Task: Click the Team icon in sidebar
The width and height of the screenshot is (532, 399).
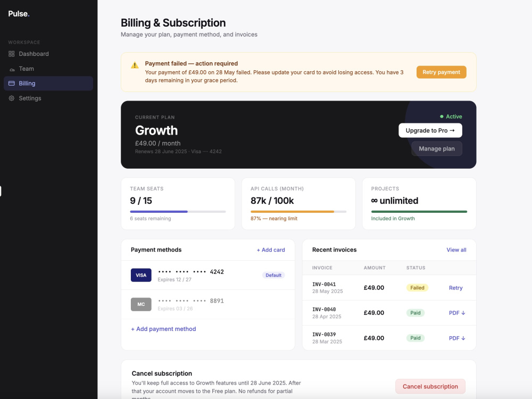Action: tap(12, 69)
